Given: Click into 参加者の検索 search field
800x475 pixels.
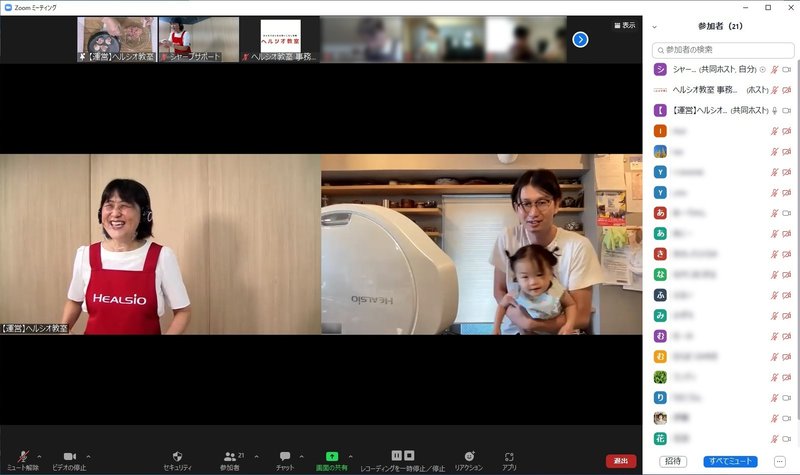Looking at the screenshot, I should 723,50.
